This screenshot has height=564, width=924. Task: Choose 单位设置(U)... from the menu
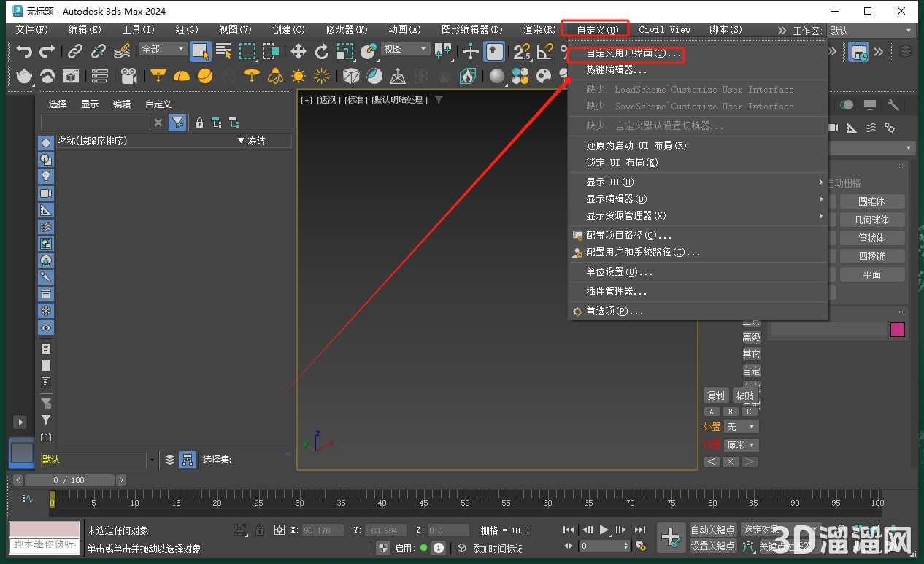[x=698, y=271]
